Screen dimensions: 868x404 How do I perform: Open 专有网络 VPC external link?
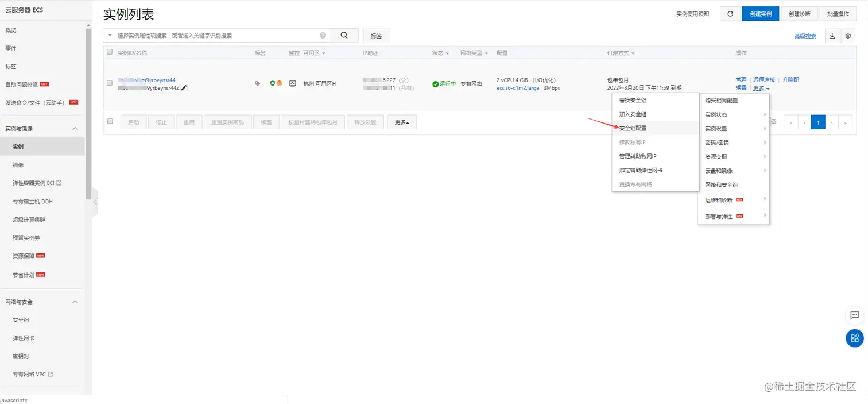(x=33, y=374)
